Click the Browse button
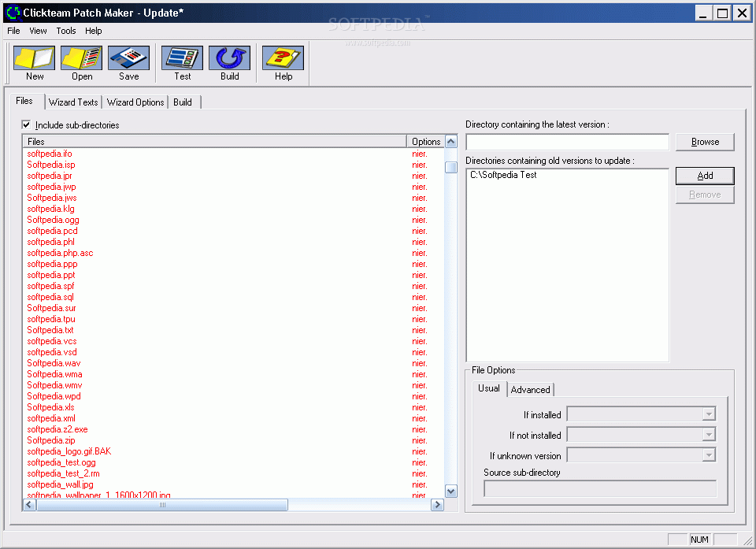 coord(705,142)
